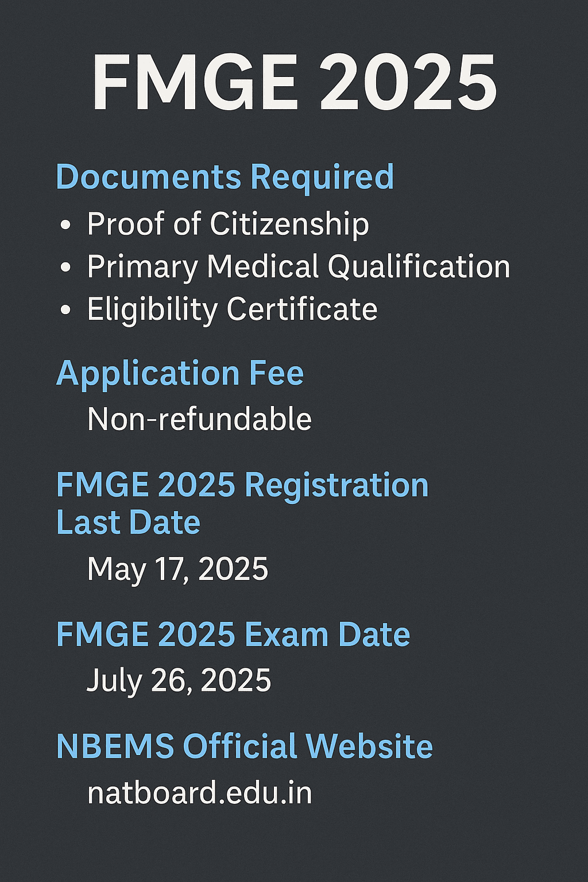Click the word Website in NBEMS heading

(x=369, y=746)
